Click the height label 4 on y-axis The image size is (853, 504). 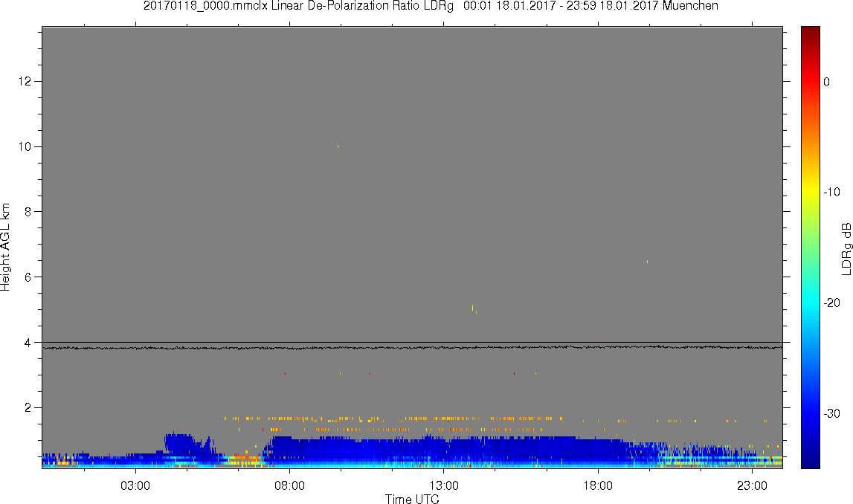[28, 343]
